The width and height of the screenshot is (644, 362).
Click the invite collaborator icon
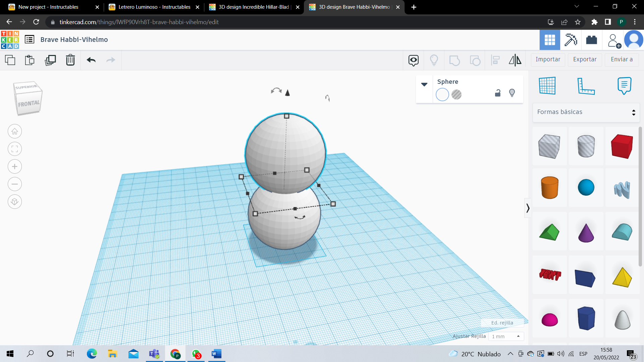[614, 41]
